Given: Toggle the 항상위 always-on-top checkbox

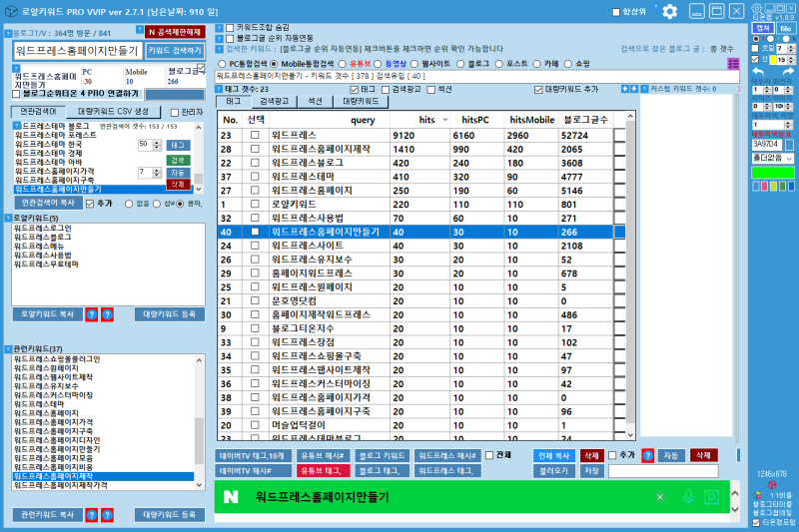Looking at the screenshot, I should coord(616,12).
